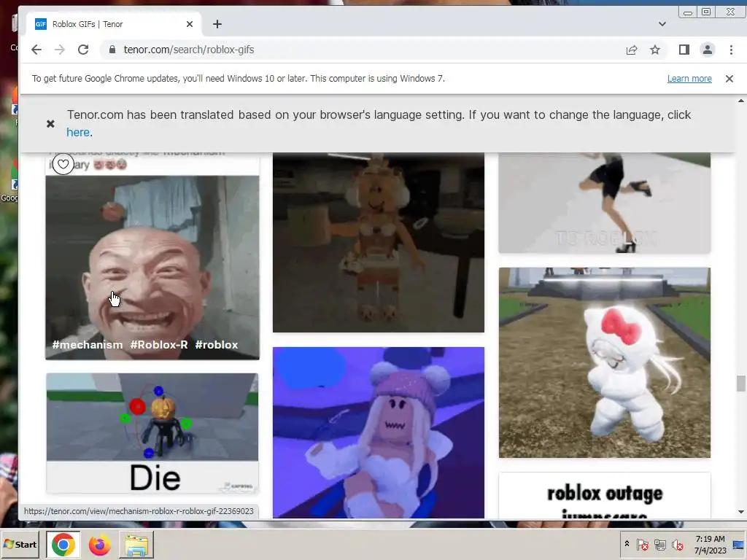The image size is (747, 560).
Task: Open the white Hello Kitty avatar GIF
Action: click(x=605, y=362)
